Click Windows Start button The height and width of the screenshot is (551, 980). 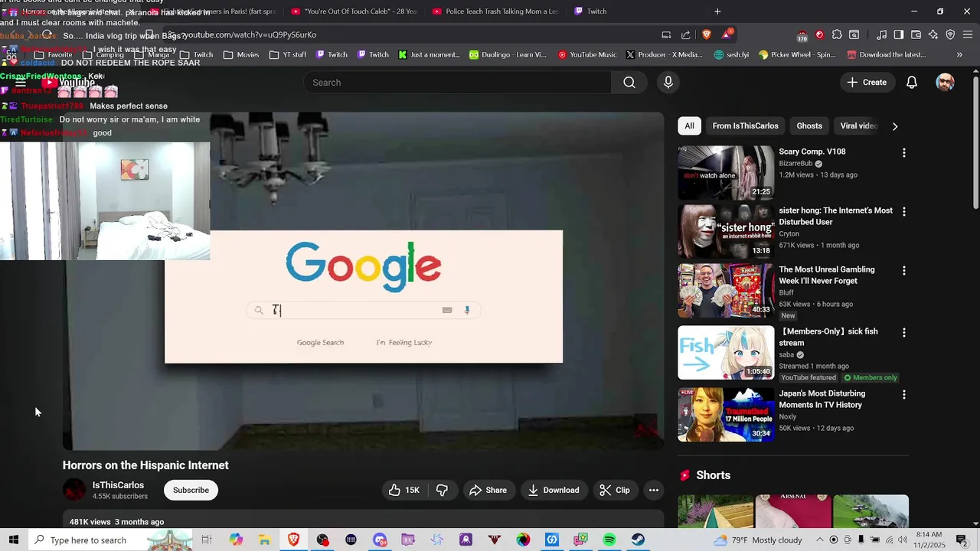(14, 540)
